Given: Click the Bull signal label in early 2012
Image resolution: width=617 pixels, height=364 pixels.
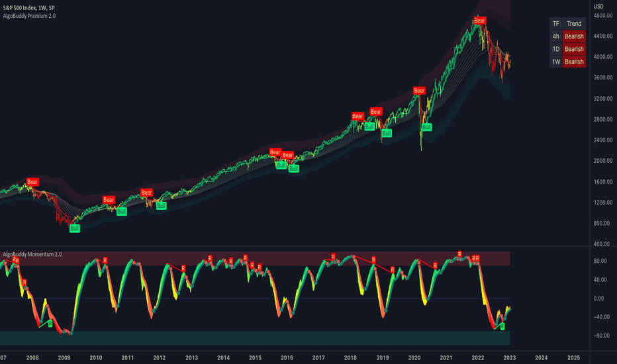Looking at the screenshot, I should pyautogui.click(x=162, y=206).
